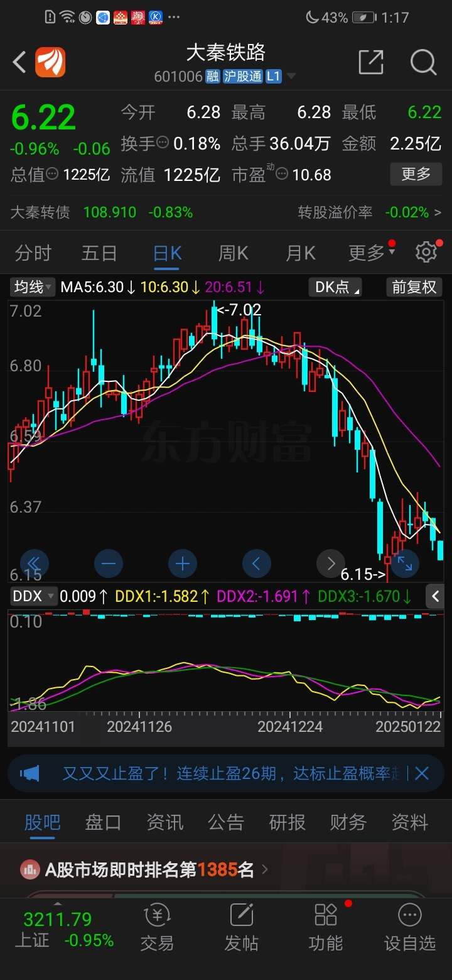
Task: Open the 公告 tab
Action: coord(226,822)
